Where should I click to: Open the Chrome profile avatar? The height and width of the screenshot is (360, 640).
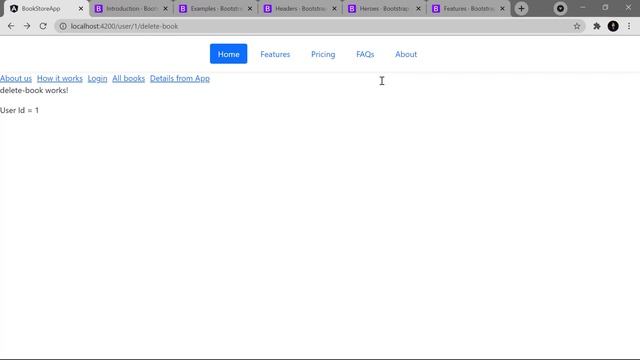pos(613,26)
